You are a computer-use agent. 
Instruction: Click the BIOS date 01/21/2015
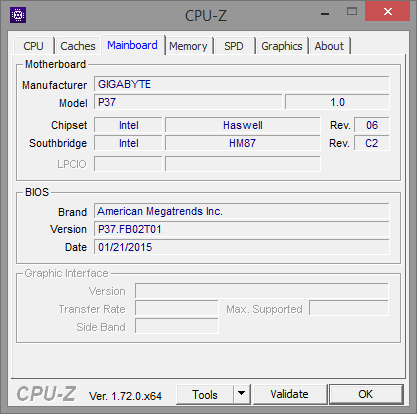(242, 247)
